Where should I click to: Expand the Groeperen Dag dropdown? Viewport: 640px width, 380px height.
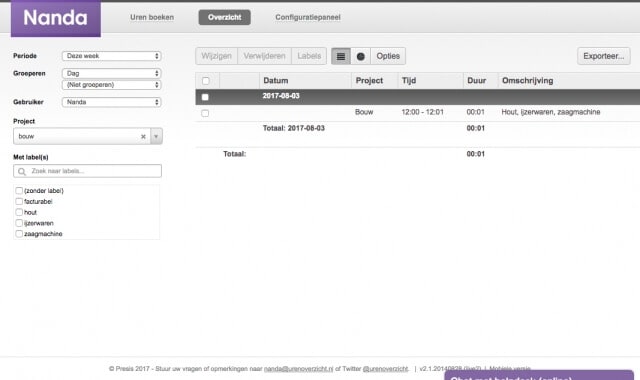click(112, 73)
